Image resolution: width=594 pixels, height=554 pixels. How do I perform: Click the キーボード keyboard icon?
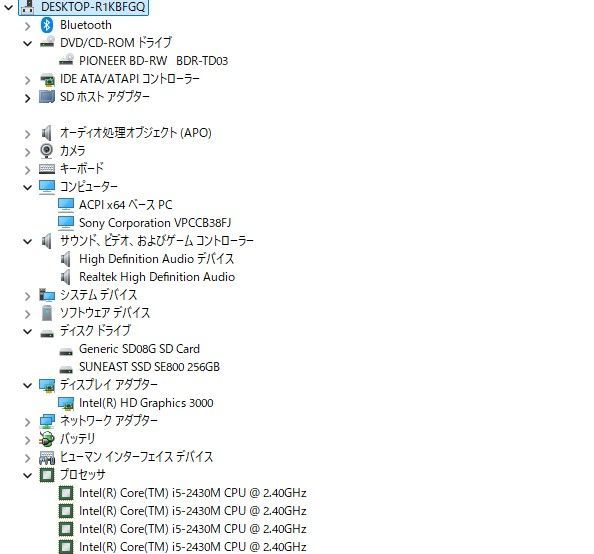tap(47, 169)
